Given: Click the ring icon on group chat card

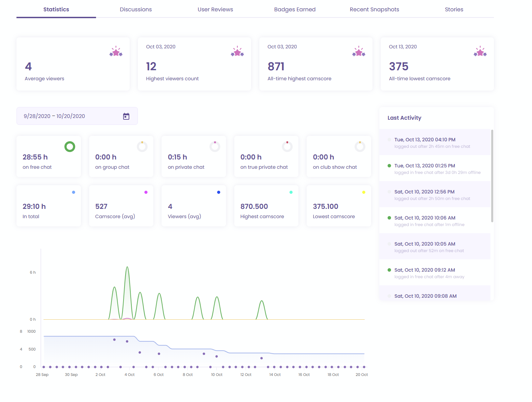Looking at the screenshot, I should (142, 146).
